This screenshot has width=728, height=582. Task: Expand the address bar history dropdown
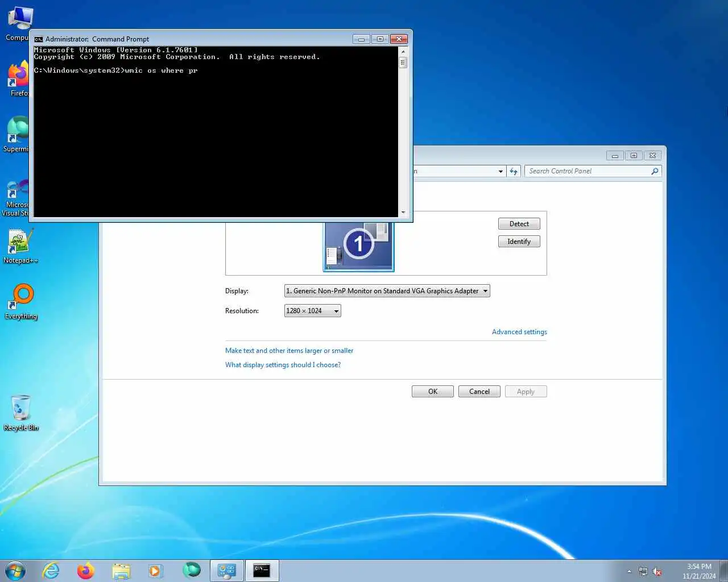500,171
